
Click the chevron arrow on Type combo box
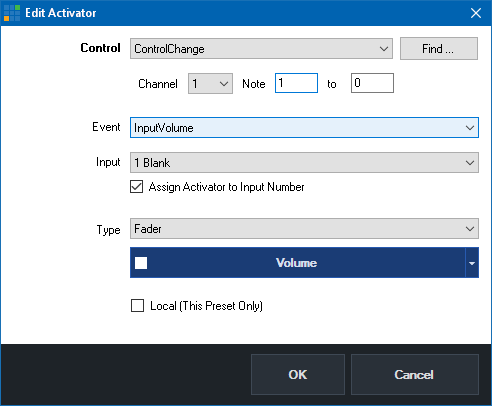coord(470,229)
